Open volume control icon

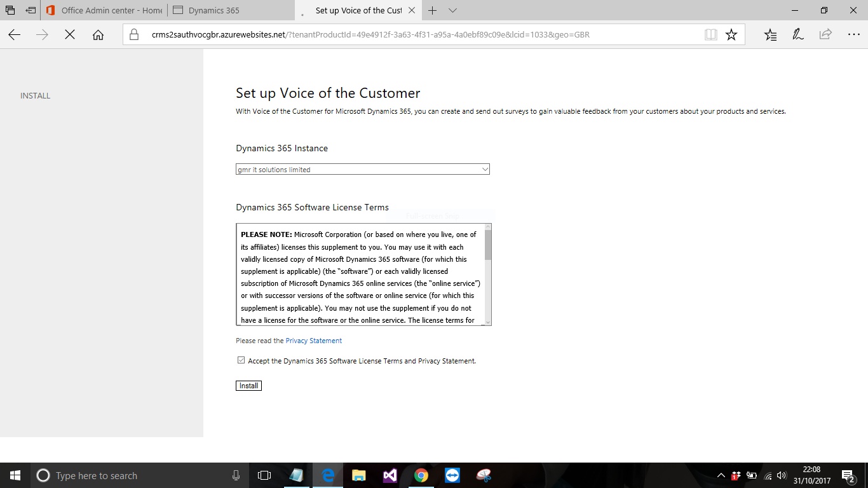pos(782,475)
